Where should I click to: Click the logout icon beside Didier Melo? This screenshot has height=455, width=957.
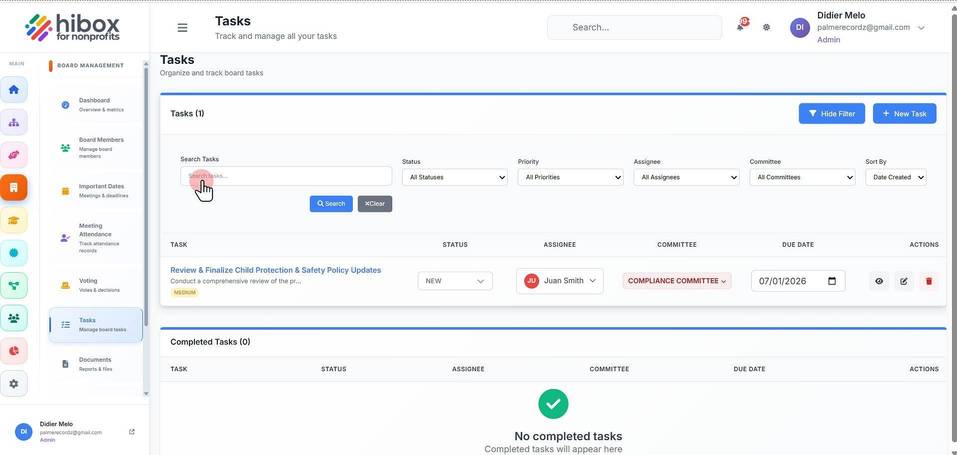tap(132, 432)
